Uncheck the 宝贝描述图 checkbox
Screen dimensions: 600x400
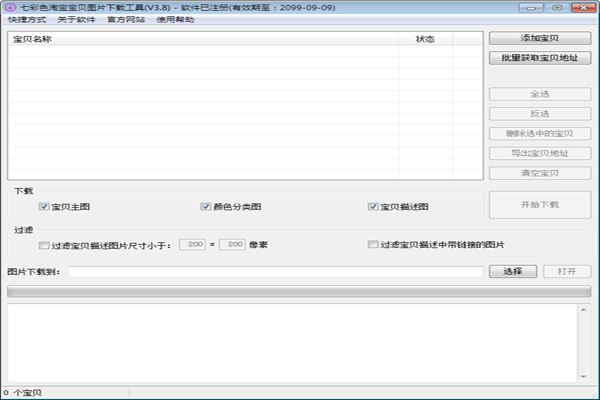(373, 207)
